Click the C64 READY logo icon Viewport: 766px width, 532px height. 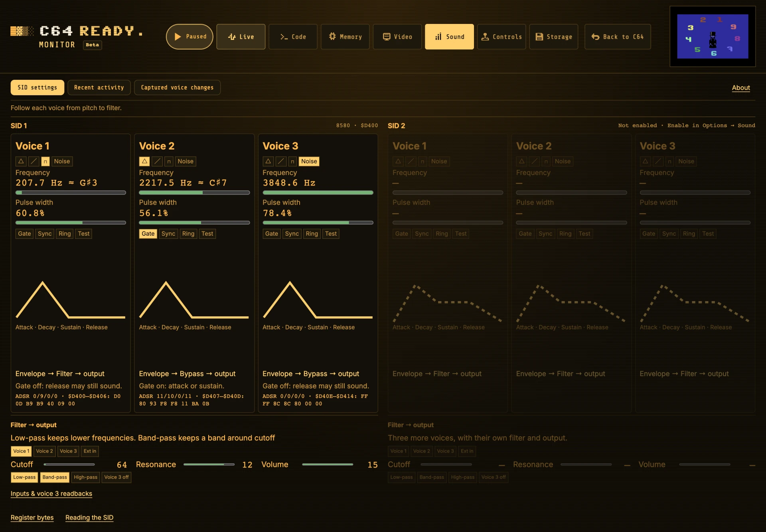22,31
